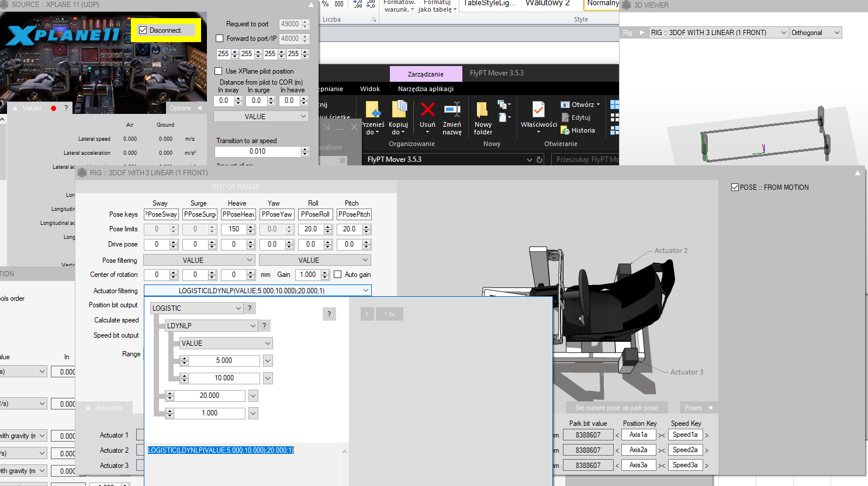Click Historia icon in Explorer ribbon

(565, 130)
